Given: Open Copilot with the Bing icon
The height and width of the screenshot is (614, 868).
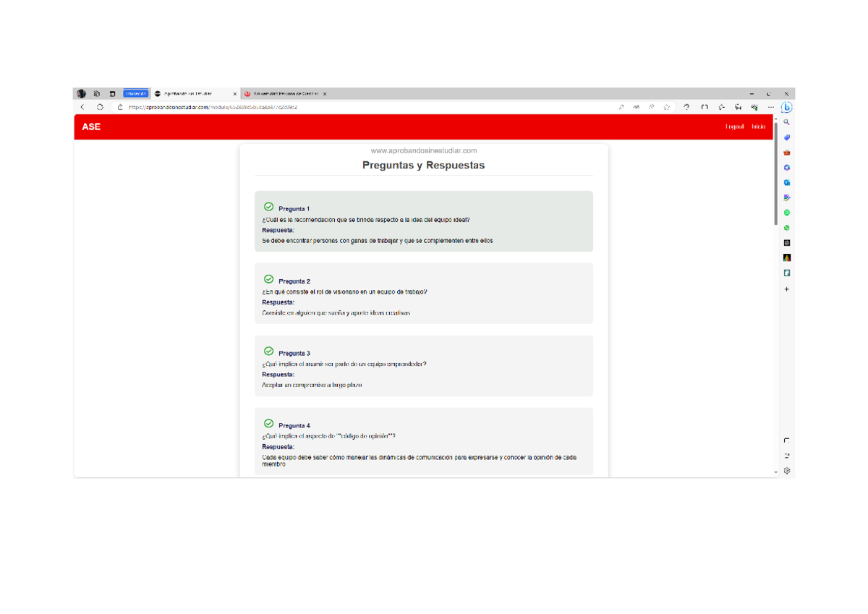Looking at the screenshot, I should coord(786,107).
